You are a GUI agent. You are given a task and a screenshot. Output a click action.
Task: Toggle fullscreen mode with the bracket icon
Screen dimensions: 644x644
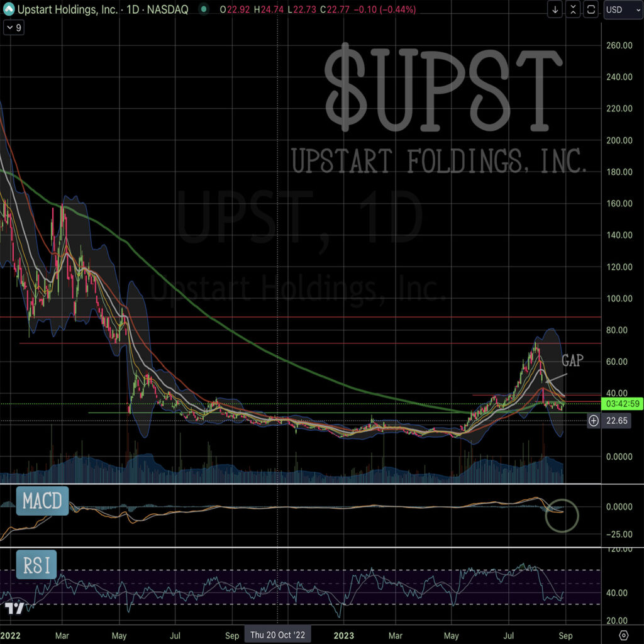(x=591, y=9)
